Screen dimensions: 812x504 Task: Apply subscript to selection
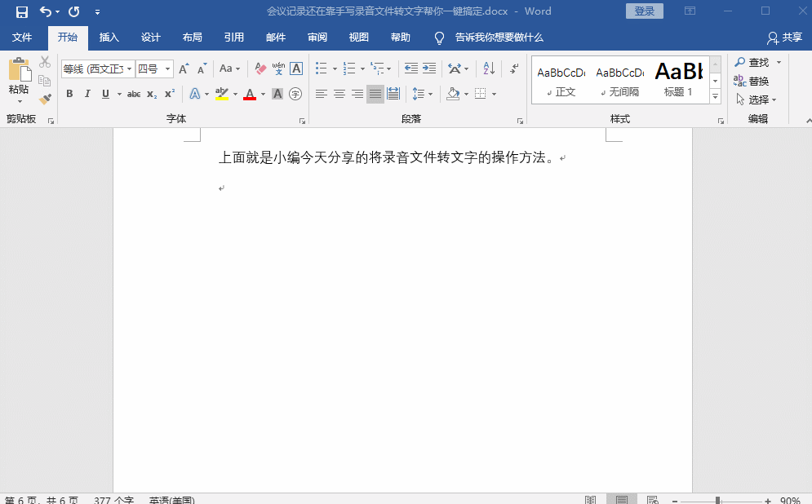click(150, 93)
